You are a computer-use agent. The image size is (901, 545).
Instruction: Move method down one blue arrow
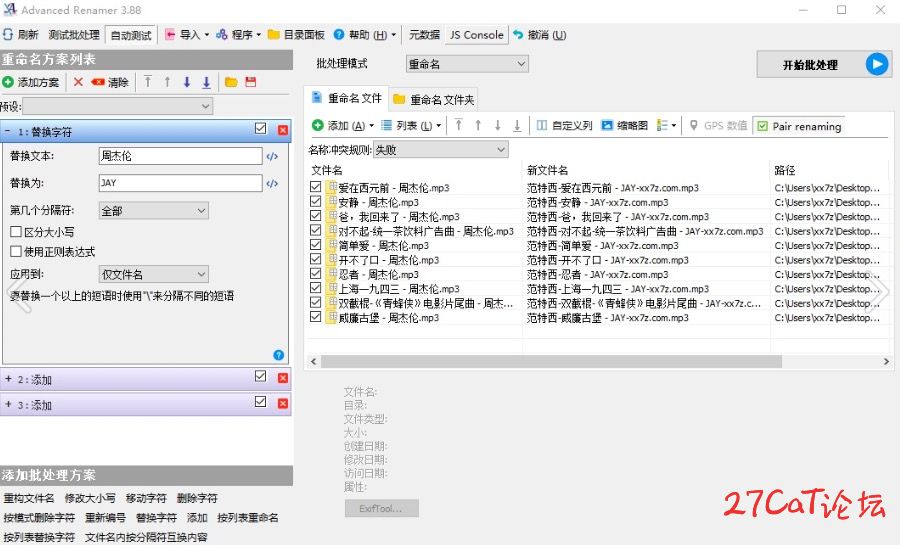187,82
